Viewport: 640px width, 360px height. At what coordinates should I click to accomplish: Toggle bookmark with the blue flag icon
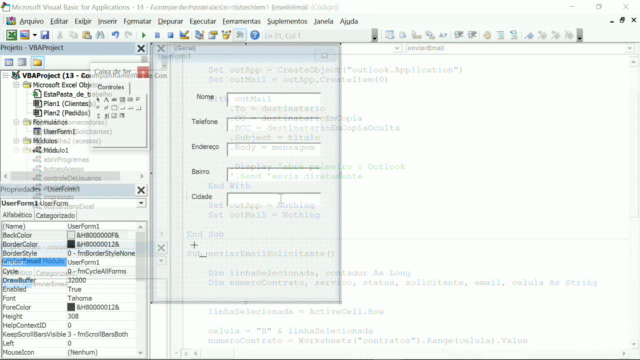(529, 36)
